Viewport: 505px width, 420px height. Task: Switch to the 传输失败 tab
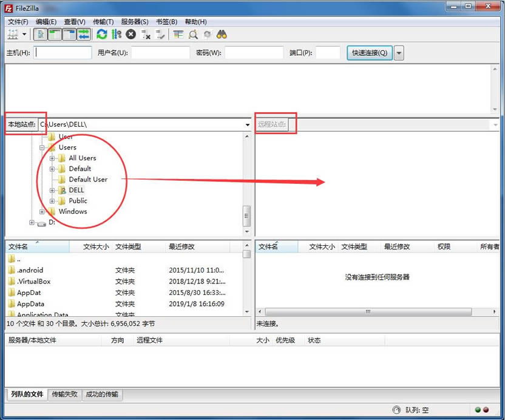[64, 395]
